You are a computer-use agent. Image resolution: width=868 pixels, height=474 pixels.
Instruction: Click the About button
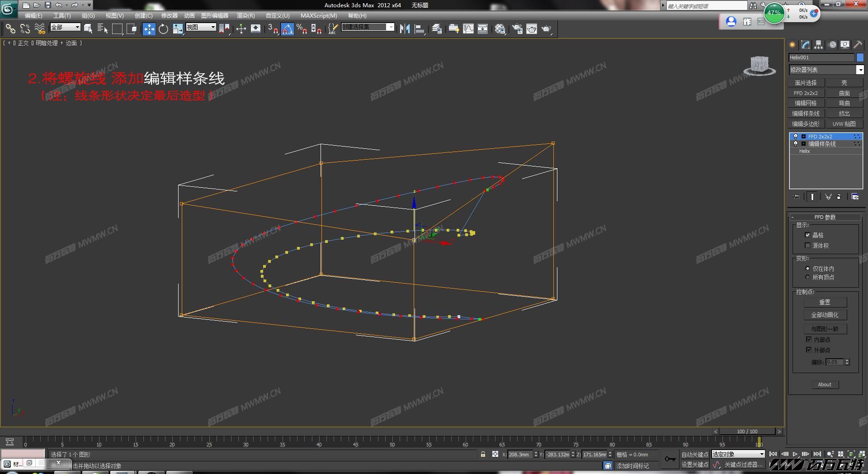tap(825, 384)
